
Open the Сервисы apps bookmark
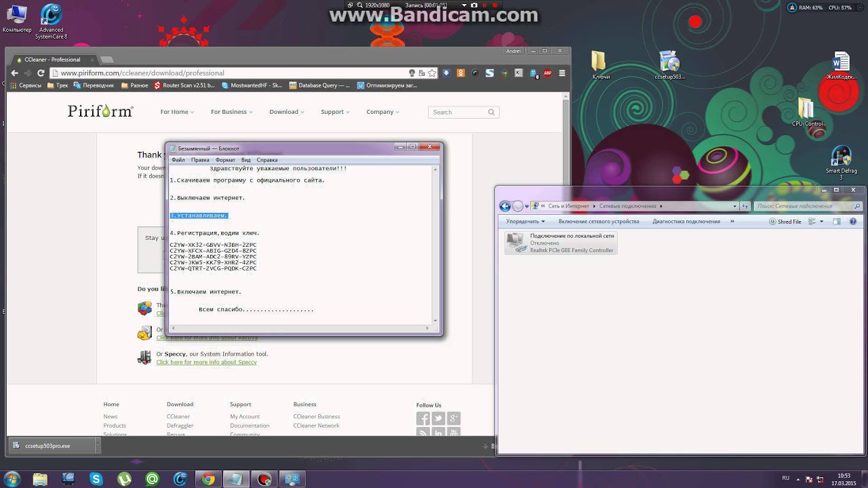25,85
